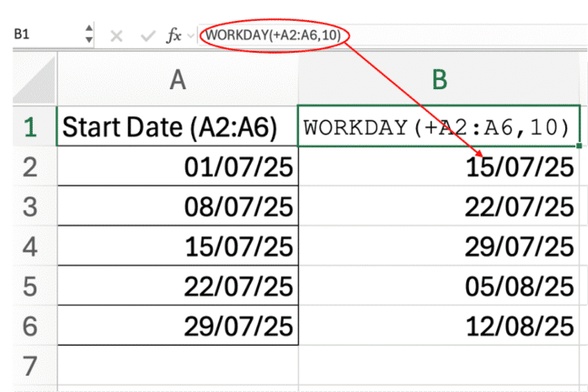Screen dimensions: 588x392
Task: Click the Name Box showing B1
Action: [x=41, y=35]
